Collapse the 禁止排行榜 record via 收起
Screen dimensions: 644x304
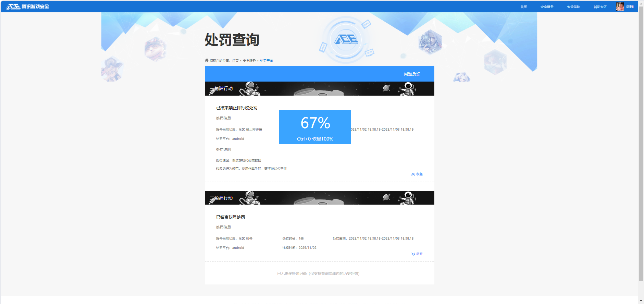[x=417, y=174]
